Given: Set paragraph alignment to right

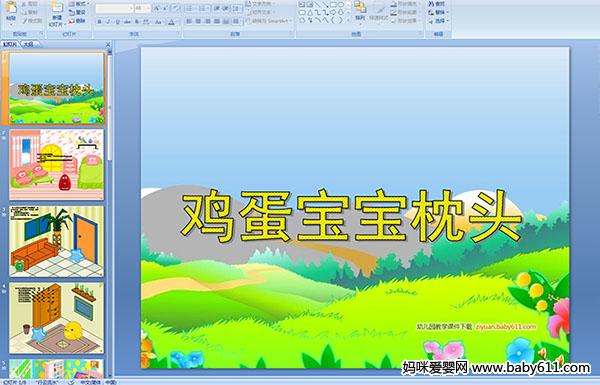Looking at the screenshot, I should click(x=207, y=21).
